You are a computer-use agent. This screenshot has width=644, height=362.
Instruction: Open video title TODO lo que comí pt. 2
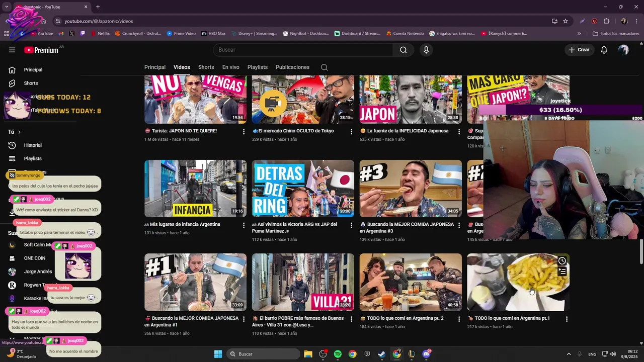coord(406,318)
